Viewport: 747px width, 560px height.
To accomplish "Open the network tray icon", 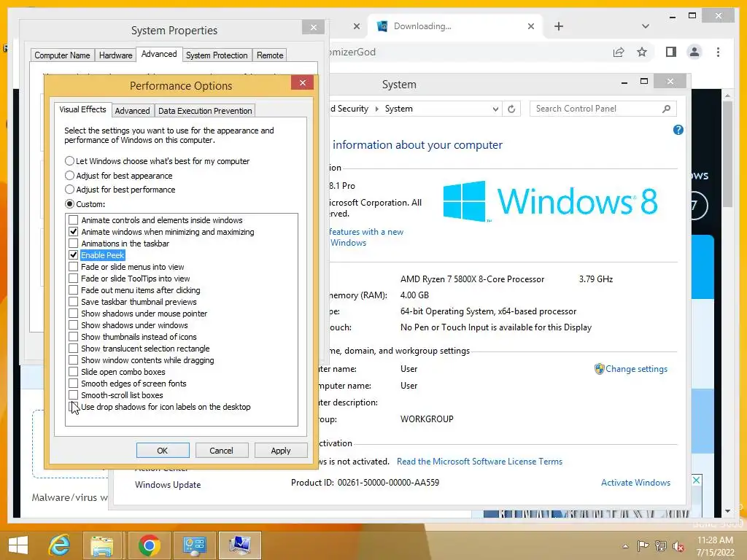I will coord(661,546).
